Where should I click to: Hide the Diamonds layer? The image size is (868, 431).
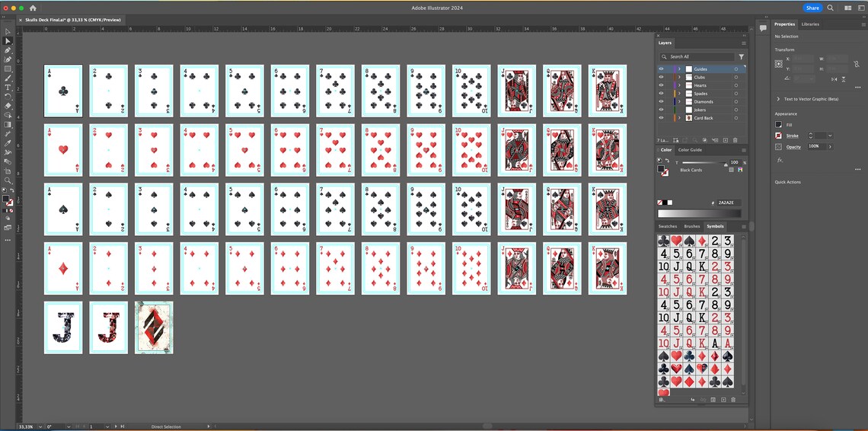[x=661, y=102]
